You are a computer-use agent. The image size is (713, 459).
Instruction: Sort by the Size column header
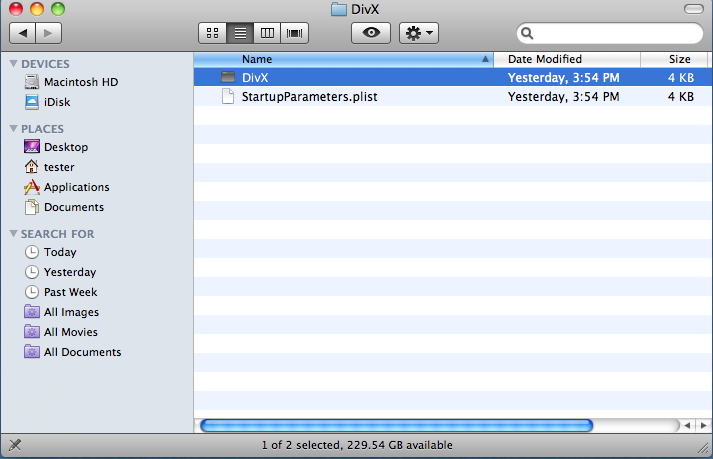674,60
